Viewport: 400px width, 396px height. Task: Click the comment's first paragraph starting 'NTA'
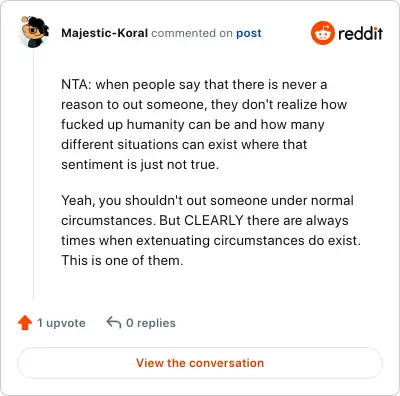pos(204,124)
